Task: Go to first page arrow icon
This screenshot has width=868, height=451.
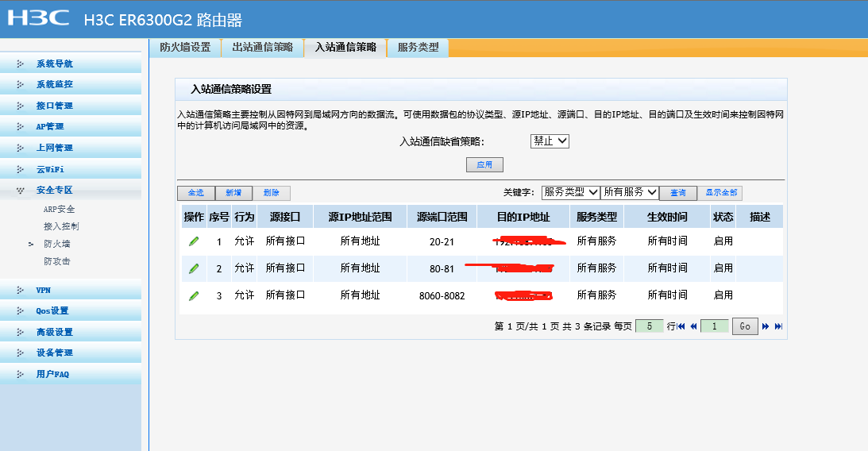Action: 681,326
